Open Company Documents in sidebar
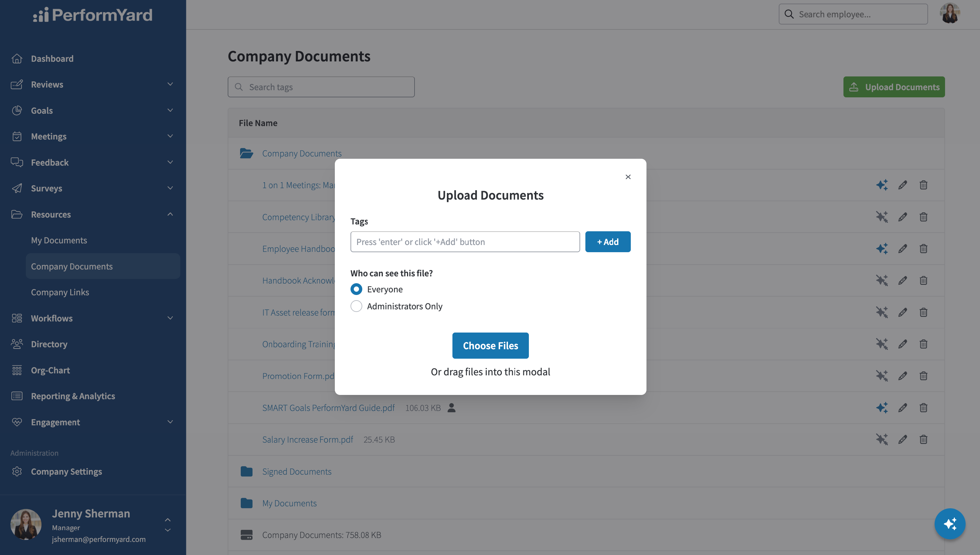The width and height of the screenshot is (980, 555). coord(103,266)
